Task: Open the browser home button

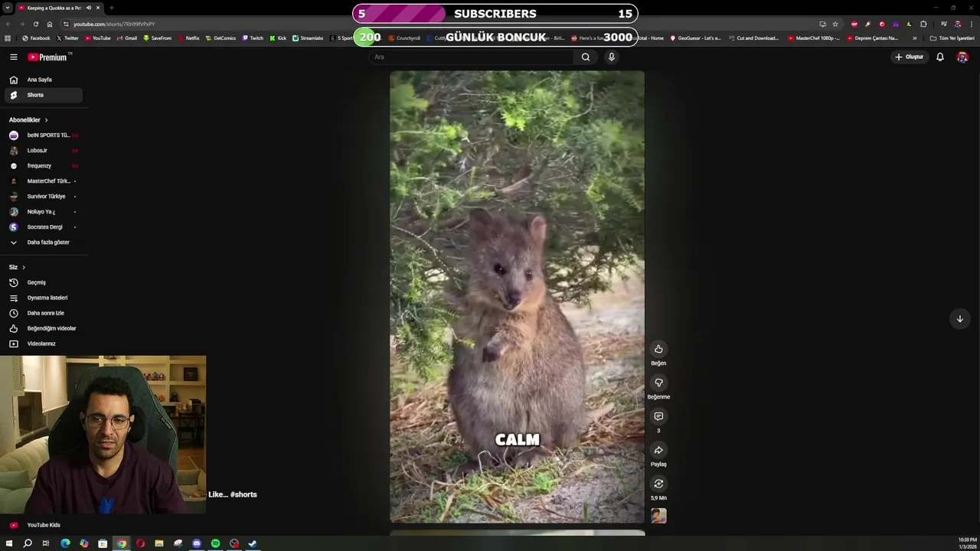Action: (49, 24)
